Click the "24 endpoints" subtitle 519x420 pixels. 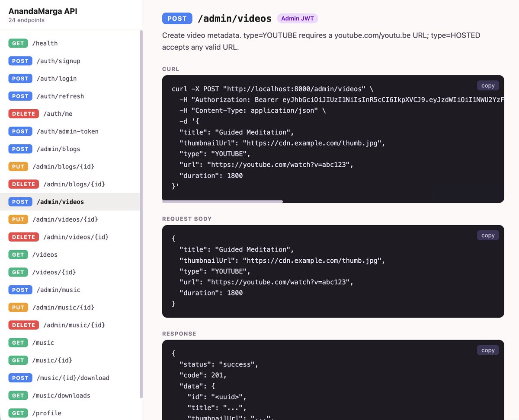tap(26, 20)
